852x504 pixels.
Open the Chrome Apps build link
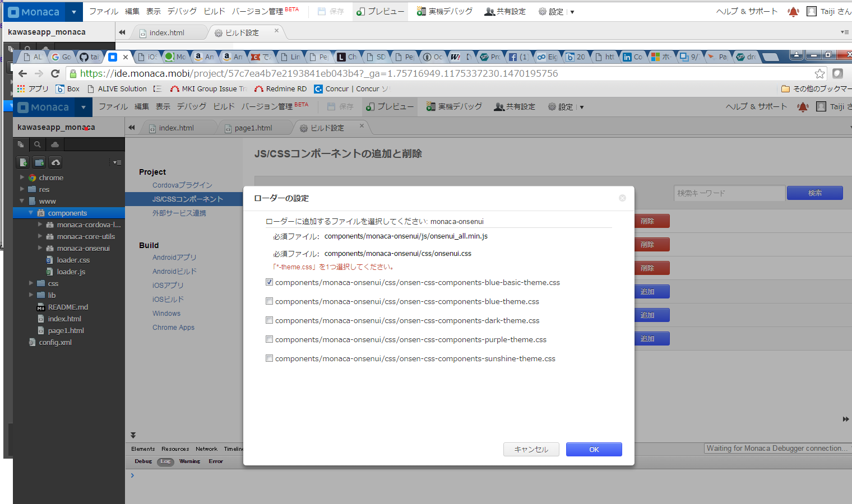(x=173, y=328)
